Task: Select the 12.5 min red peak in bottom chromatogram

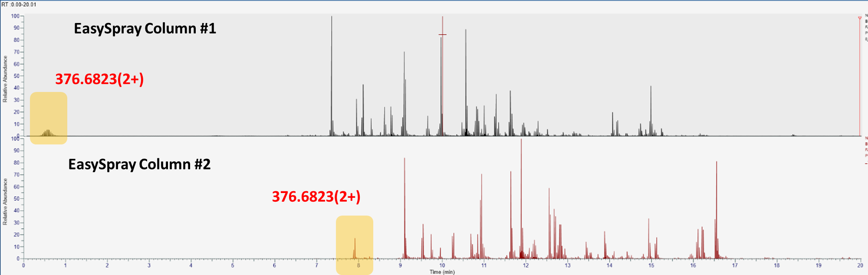Action: coord(549,223)
